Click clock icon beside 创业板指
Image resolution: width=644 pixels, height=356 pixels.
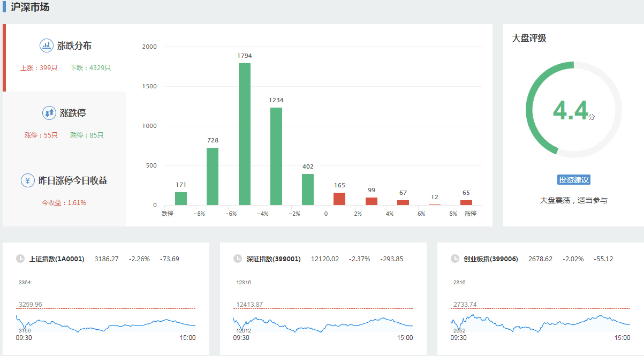(455, 259)
